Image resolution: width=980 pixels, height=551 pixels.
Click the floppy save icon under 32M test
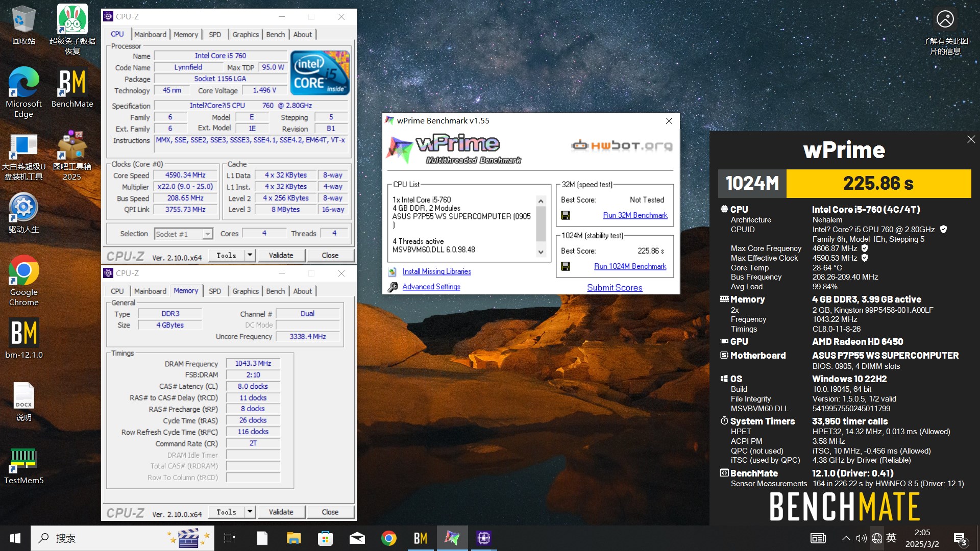tap(566, 215)
